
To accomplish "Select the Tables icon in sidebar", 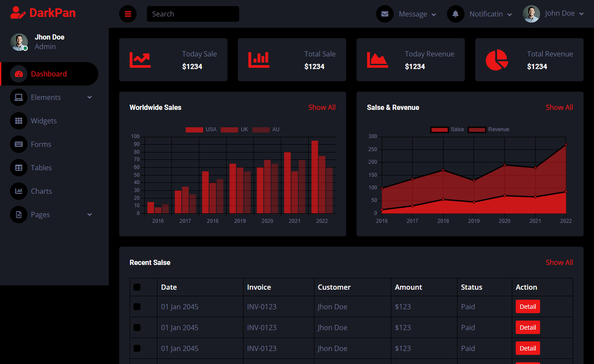I will click(x=18, y=168).
